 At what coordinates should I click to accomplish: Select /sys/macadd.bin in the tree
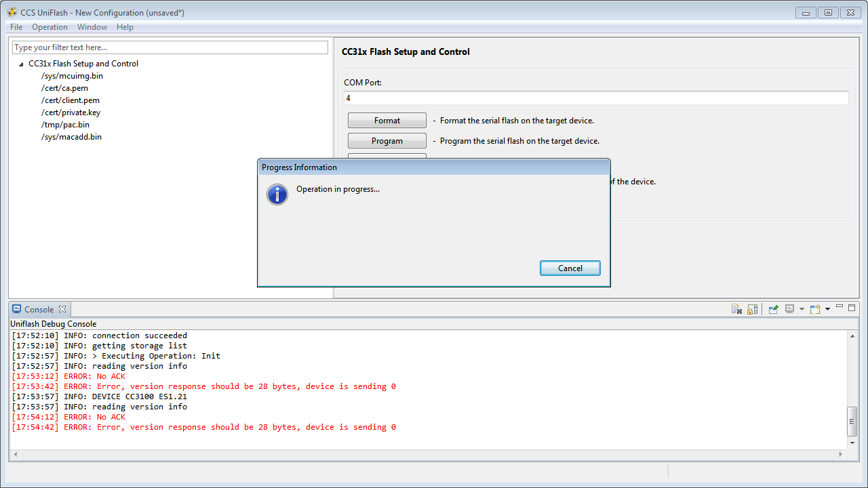point(71,137)
